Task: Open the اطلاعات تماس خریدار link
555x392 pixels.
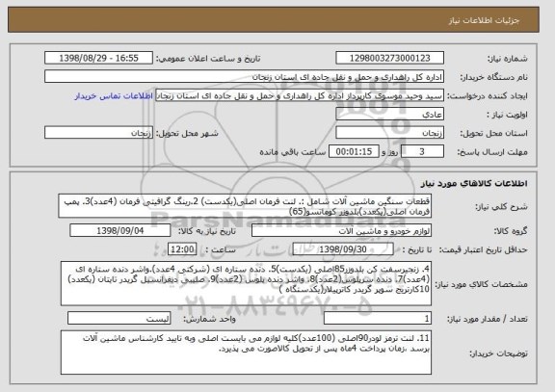Action: 114,96
